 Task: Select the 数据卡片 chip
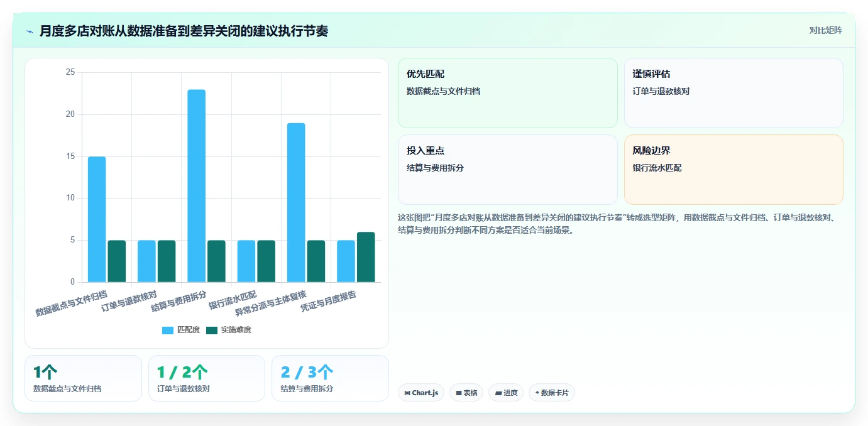pyautogui.click(x=552, y=393)
